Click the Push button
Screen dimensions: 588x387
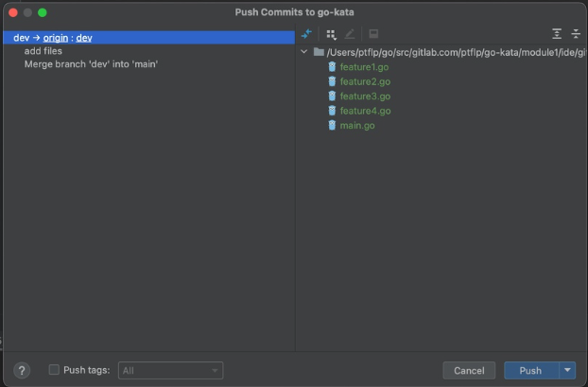pos(530,370)
